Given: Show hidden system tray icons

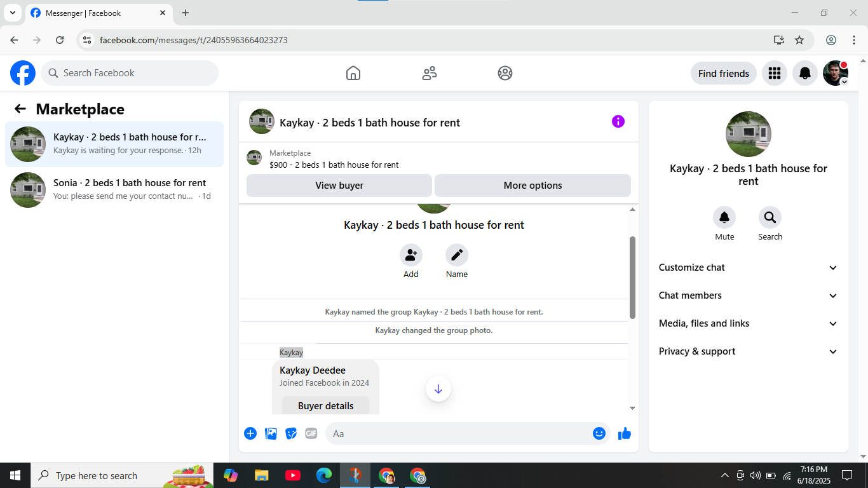Looking at the screenshot, I should (x=724, y=475).
